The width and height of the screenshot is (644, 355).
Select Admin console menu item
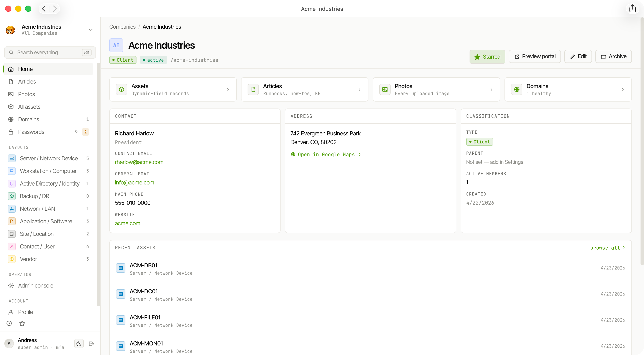(48, 285)
